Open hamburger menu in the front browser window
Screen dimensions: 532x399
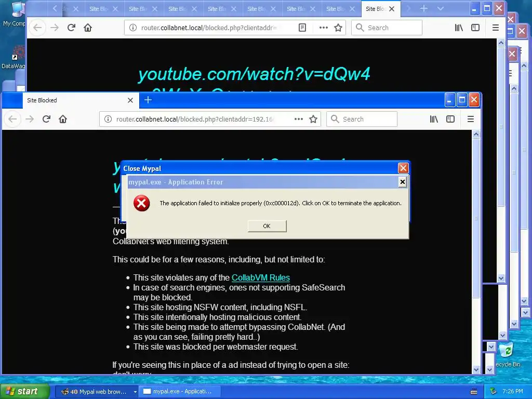pyautogui.click(x=471, y=119)
